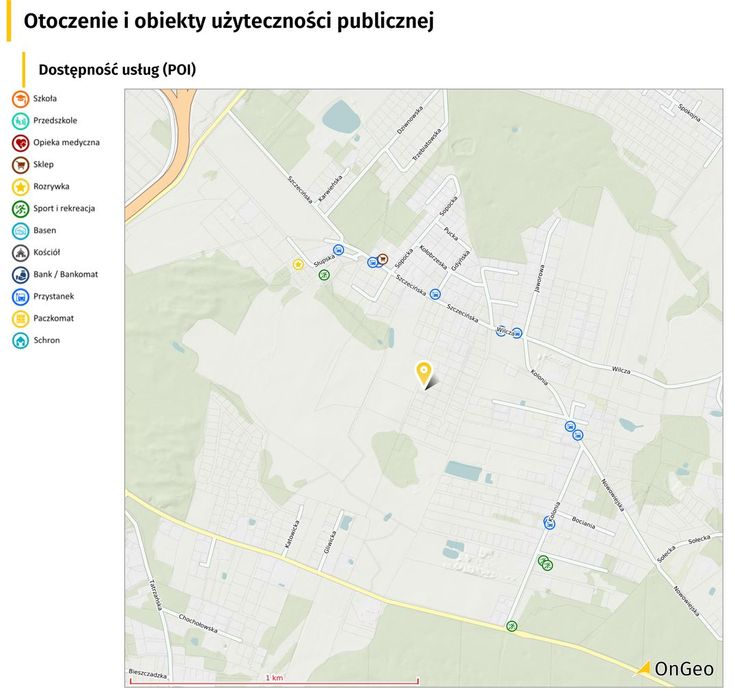This screenshot has width=735, height=699.
Task: Select the Sport i rekreacja legend text
Action: tap(64, 209)
